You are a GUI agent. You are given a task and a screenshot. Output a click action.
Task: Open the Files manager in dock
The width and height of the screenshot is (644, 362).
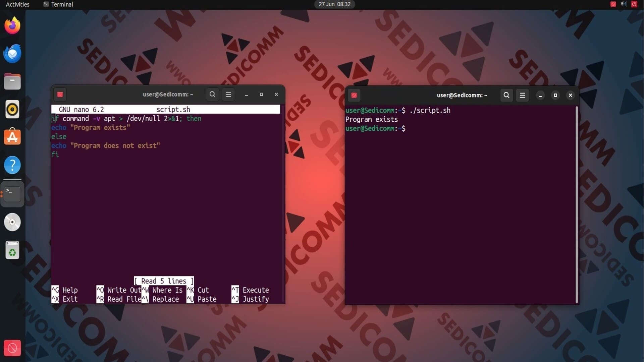tap(12, 81)
